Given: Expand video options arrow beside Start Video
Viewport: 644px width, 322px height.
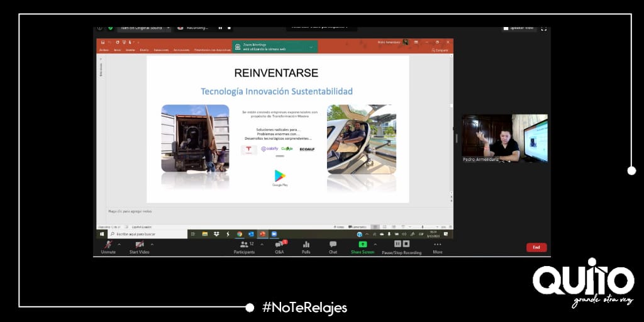Looking at the screenshot, I should [x=152, y=244].
